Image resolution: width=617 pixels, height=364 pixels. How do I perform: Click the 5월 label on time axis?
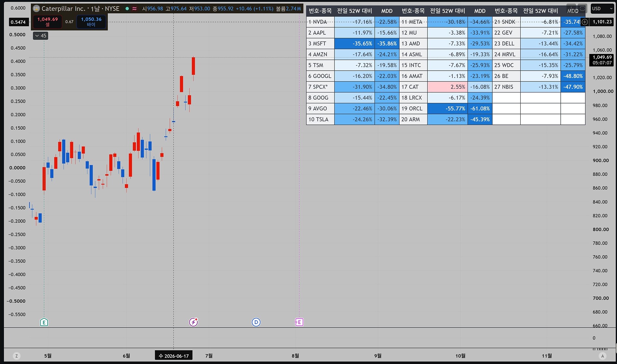point(48,356)
